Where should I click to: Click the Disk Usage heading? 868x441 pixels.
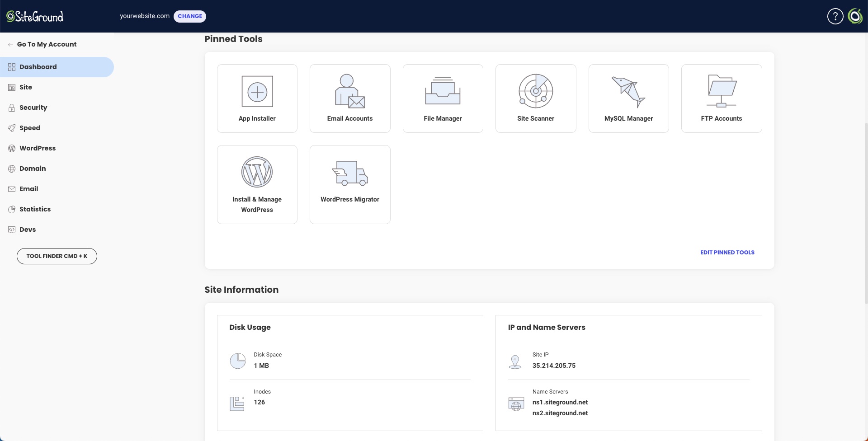(x=250, y=327)
